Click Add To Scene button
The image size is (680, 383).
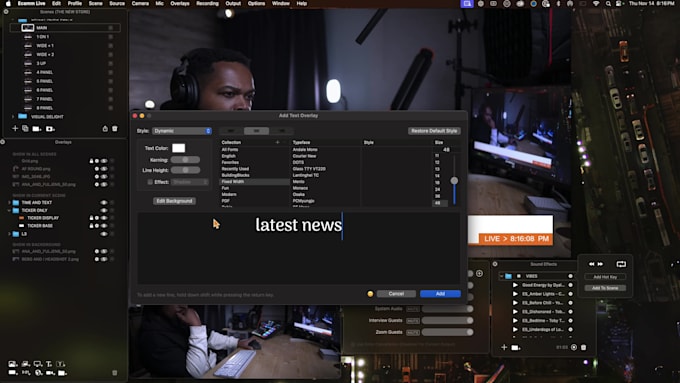click(x=605, y=288)
